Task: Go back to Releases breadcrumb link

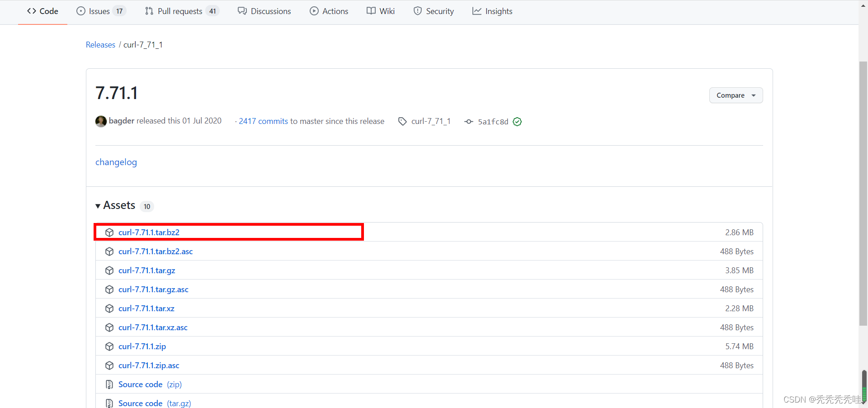Action: click(x=100, y=45)
